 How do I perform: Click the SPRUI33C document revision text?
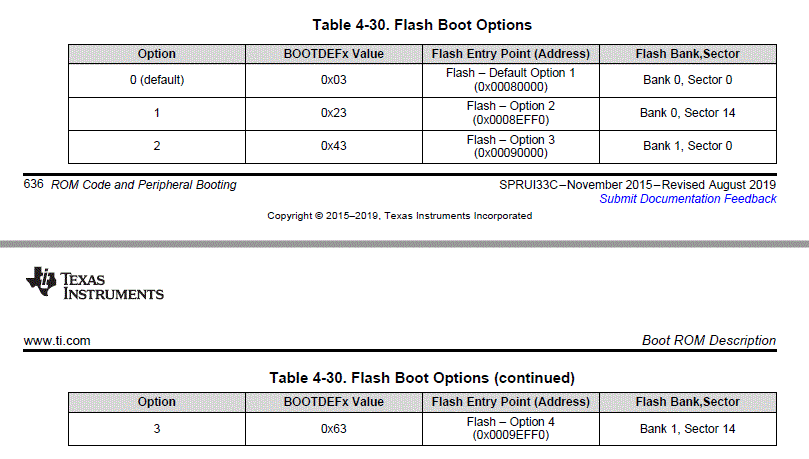tap(637, 185)
